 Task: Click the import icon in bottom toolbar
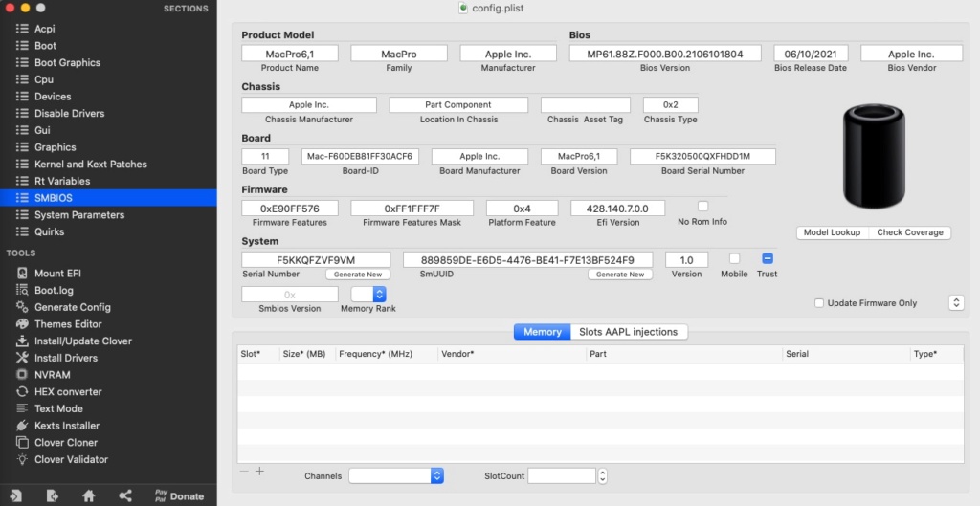click(15, 496)
